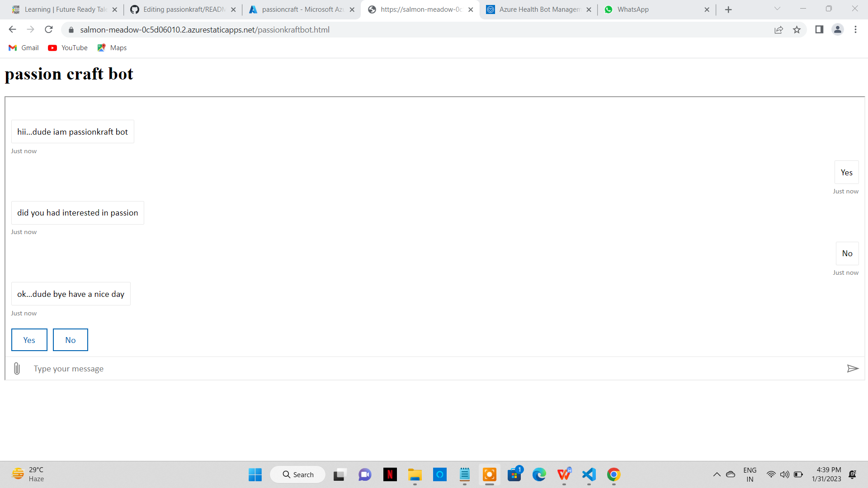This screenshot has height=488, width=868.
Task: Click the send message arrow icon
Action: click(x=853, y=369)
